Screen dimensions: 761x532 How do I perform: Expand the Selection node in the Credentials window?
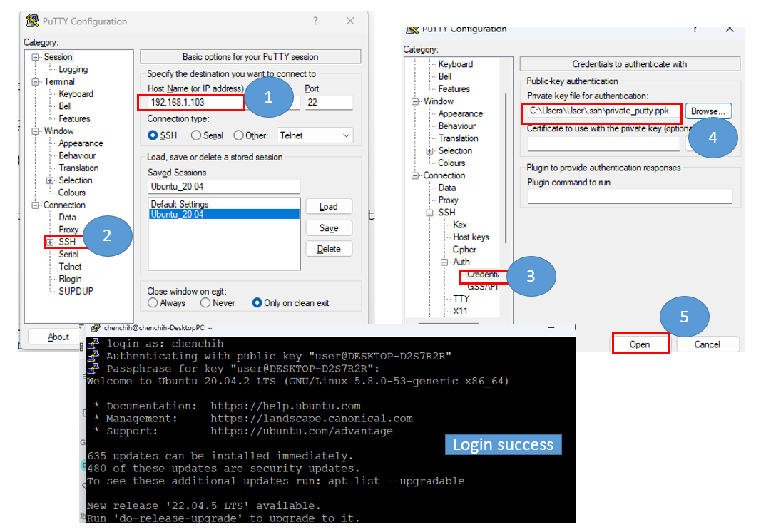coord(429,151)
